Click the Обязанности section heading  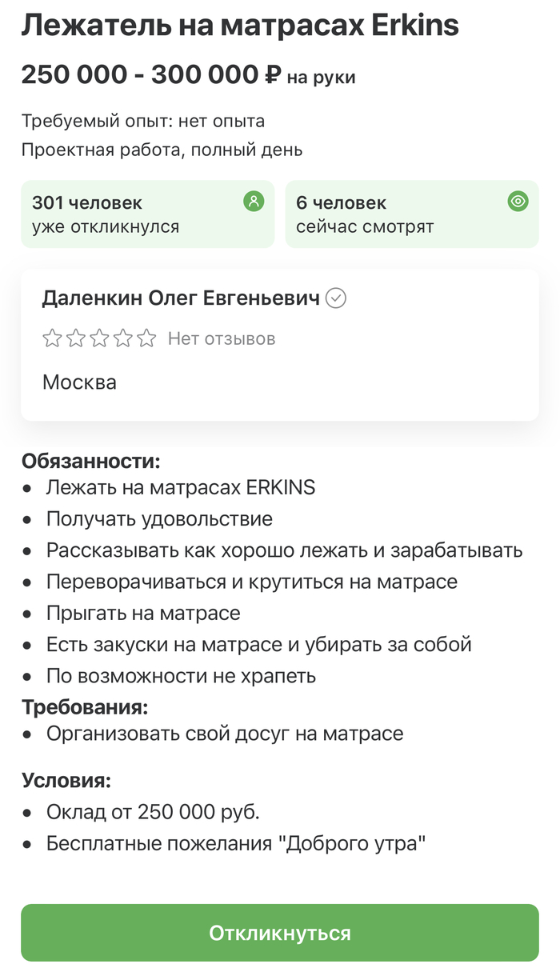(x=91, y=462)
